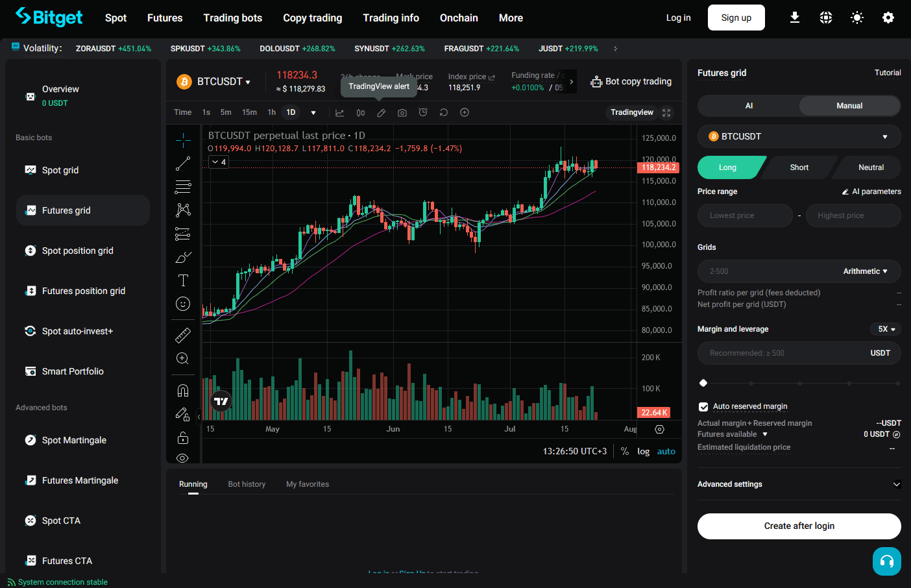Open the app download icon

click(x=794, y=18)
